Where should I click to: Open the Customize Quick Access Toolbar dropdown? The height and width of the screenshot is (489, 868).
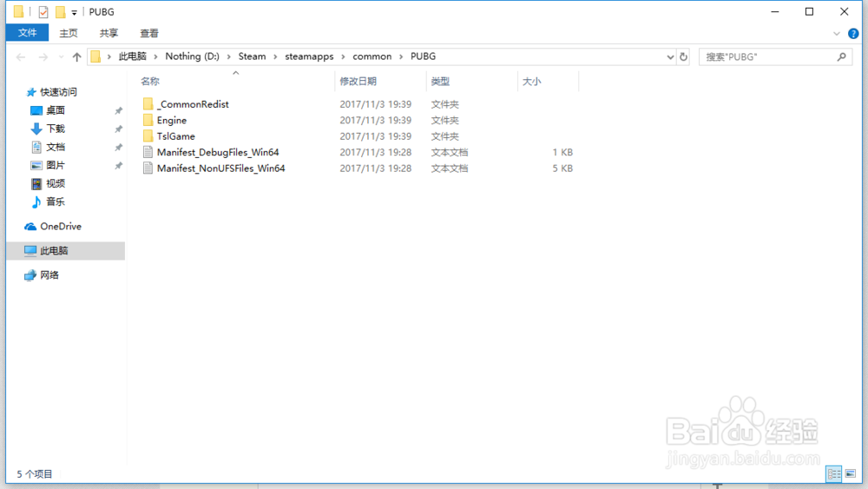(74, 12)
